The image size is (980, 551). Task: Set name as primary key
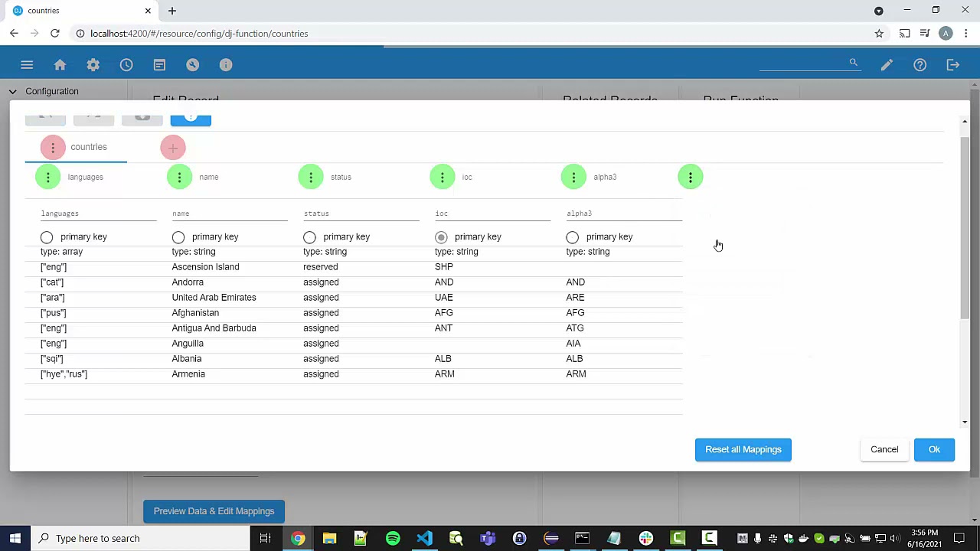pyautogui.click(x=178, y=237)
